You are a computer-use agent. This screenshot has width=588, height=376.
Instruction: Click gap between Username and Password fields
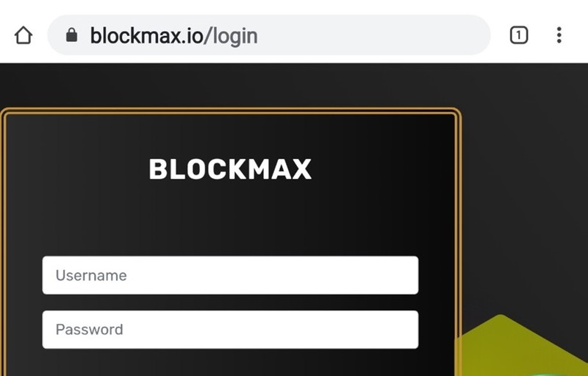coord(230,302)
